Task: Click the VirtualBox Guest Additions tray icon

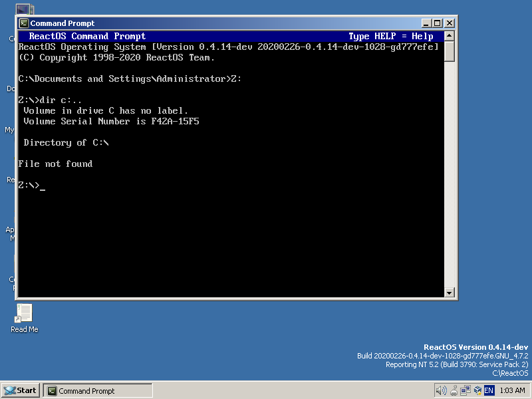Action: (477, 390)
